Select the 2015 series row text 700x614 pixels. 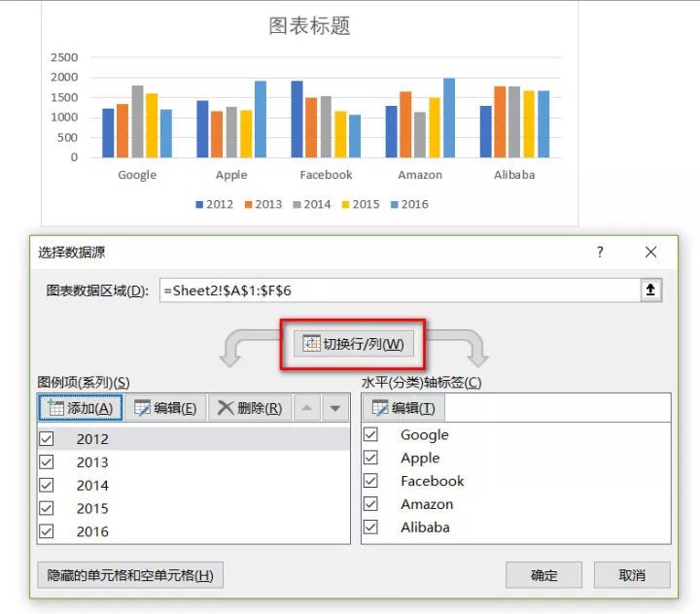tap(92, 509)
